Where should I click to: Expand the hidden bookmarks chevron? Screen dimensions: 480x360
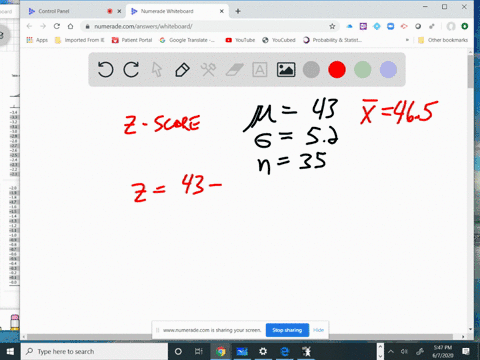407,40
